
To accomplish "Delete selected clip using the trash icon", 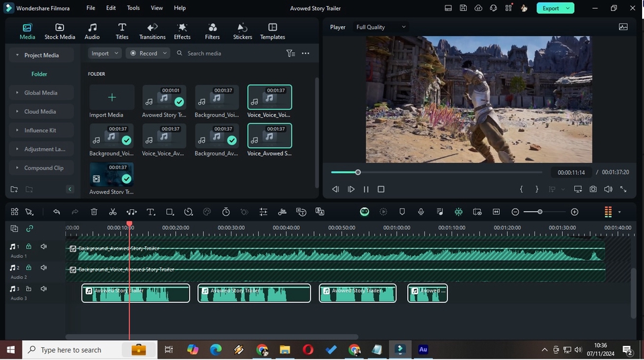I will [94, 212].
